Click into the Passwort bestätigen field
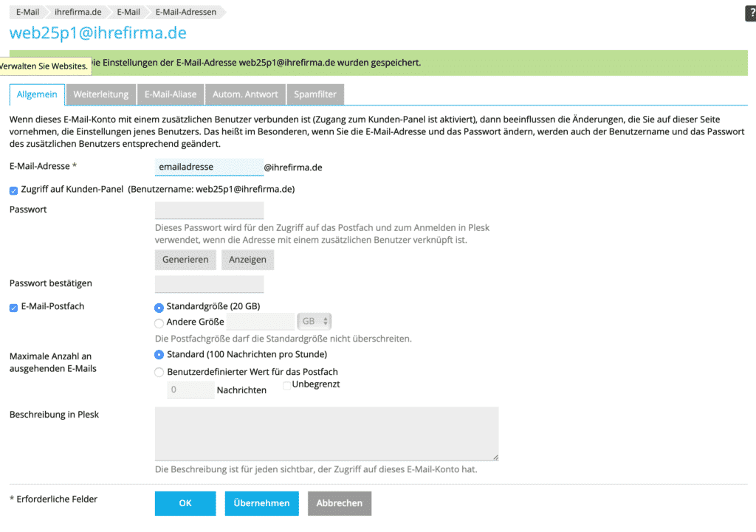 [209, 284]
